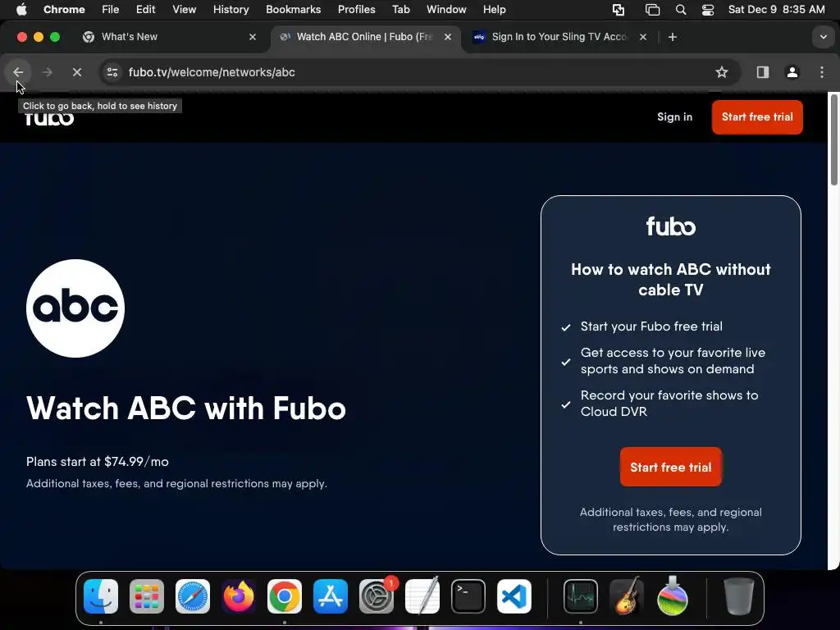Screen dimensions: 840x630
Task: Expand the tab search dropdown arrow
Action: pos(823,37)
